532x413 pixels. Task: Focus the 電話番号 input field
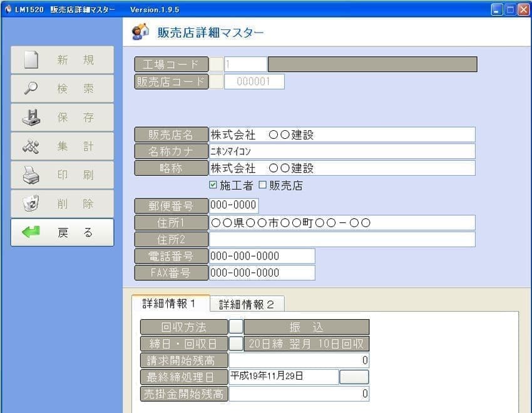(262, 256)
